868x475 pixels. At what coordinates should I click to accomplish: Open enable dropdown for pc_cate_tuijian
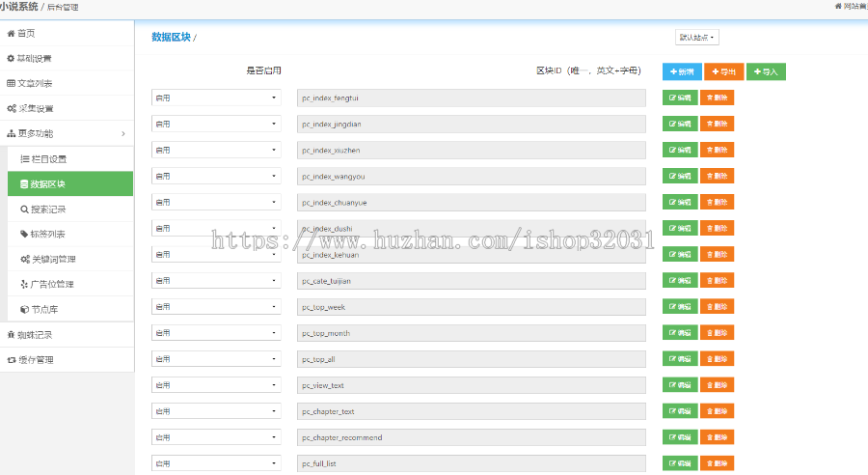(x=216, y=280)
